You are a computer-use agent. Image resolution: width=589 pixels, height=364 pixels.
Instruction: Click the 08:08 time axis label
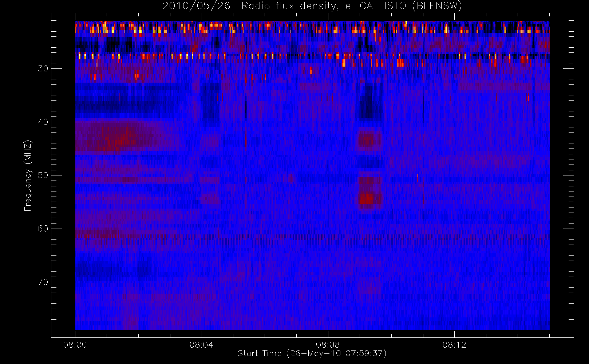click(328, 345)
